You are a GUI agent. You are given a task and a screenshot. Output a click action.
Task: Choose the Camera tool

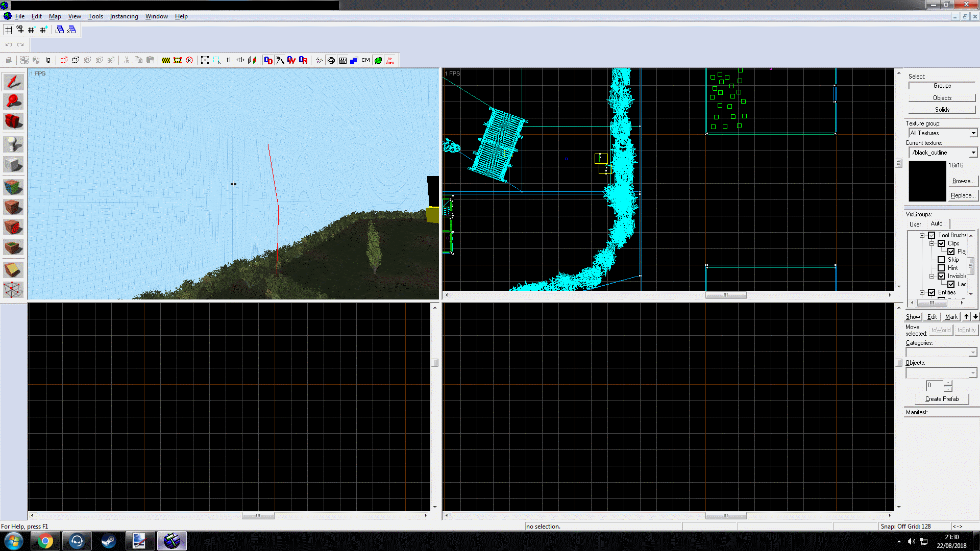(13, 121)
